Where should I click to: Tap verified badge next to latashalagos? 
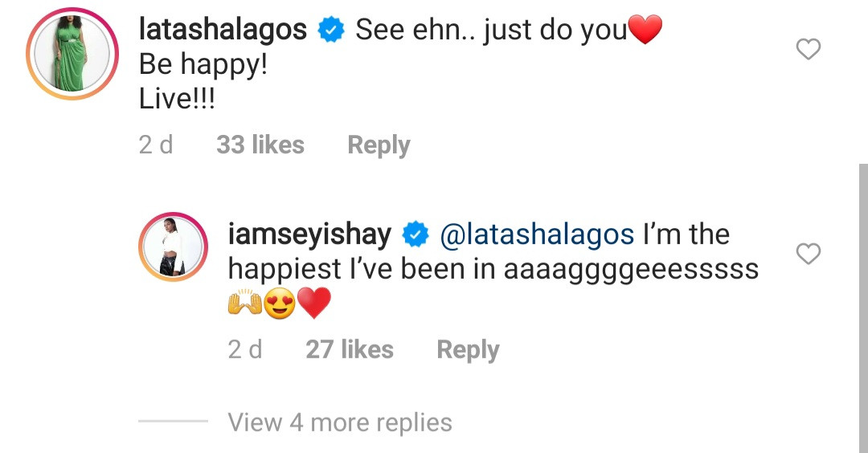(331, 30)
